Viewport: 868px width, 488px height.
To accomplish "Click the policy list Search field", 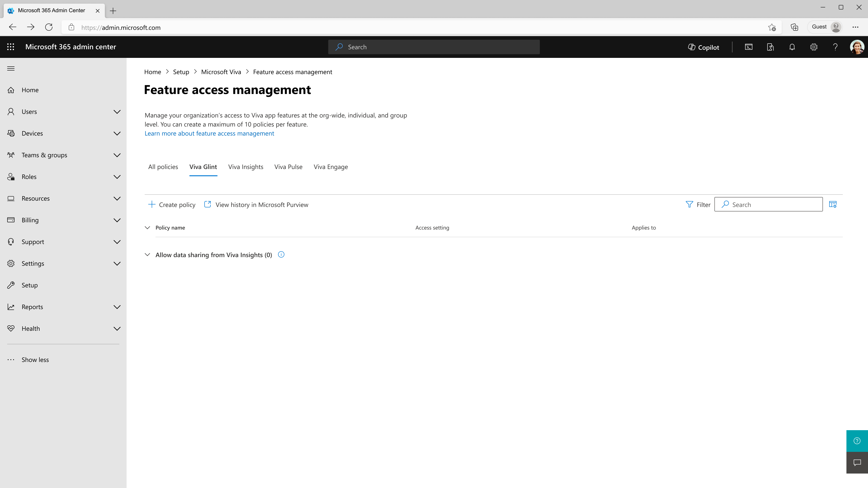I will (x=772, y=204).
